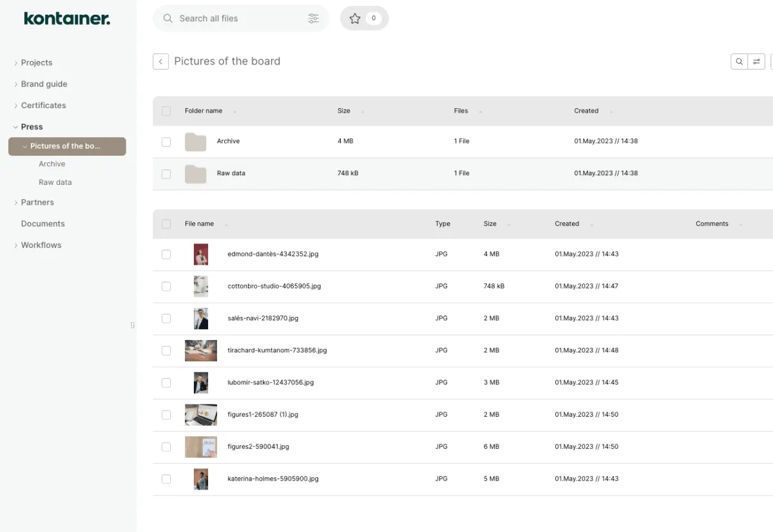Viewport: 773px width, 532px height.
Task: Tick checkbox for figures2-590041.jpg
Action: point(166,447)
